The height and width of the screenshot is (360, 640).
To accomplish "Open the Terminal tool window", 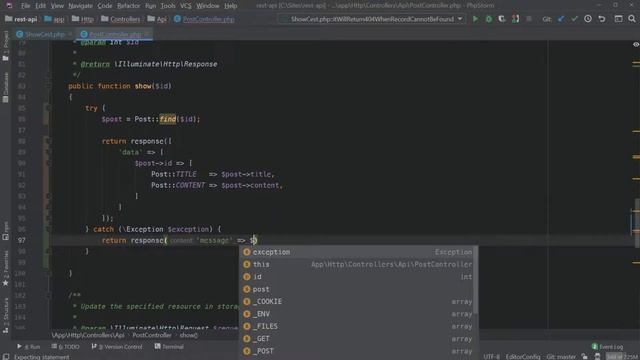I will [169, 347].
